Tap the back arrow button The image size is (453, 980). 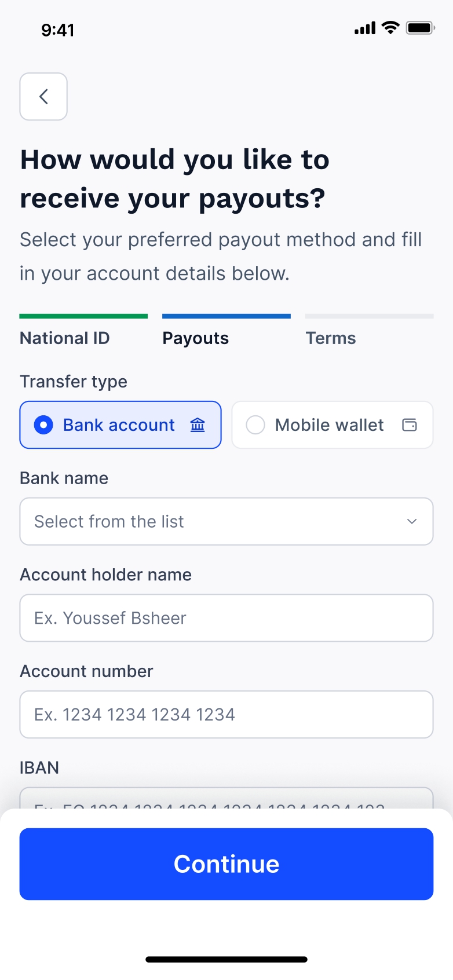pyautogui.click(x=43, y=97)
